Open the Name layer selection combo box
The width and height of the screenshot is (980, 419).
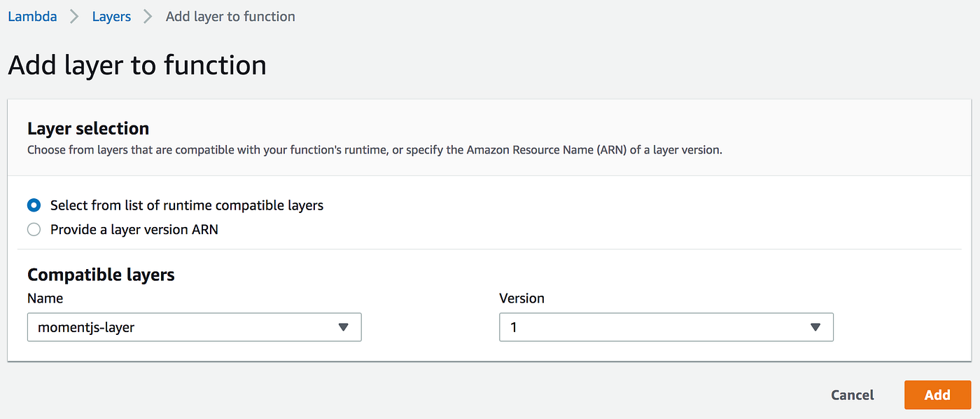tap(194, 327)
